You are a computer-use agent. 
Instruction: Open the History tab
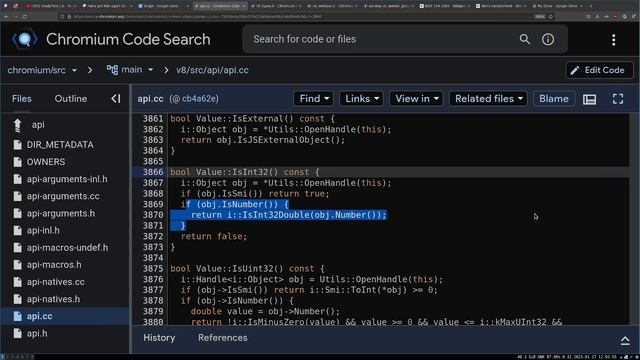tap(159, 338)
